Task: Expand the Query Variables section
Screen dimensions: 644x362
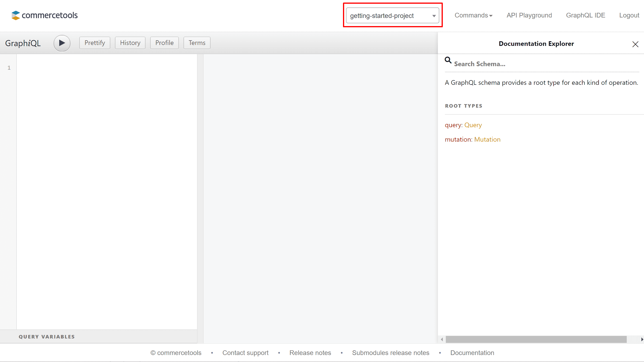Action: (x=47, y=337)
